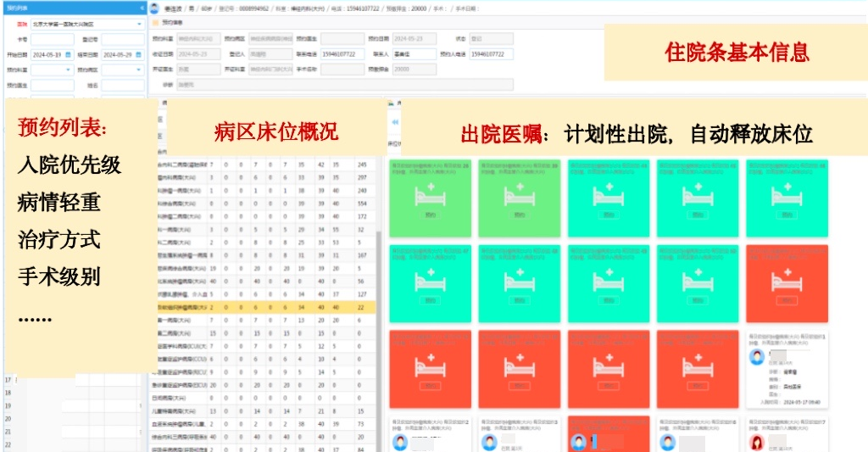Click the ward table cell showing 297
Viewport: 868px width, 452px height.
(x=362, y=178)
